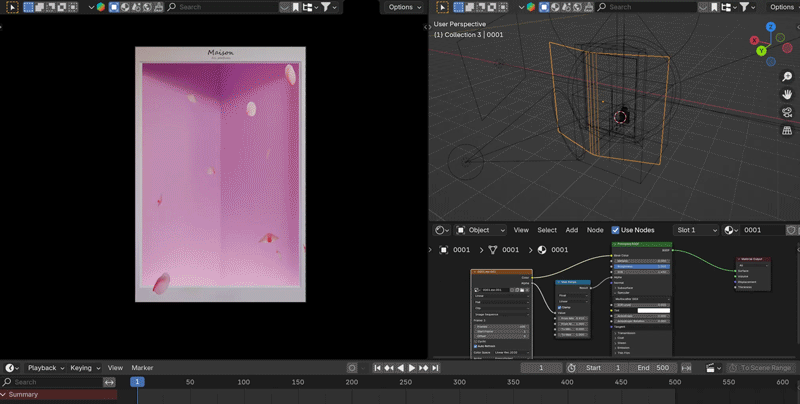800x404 pixels.
Task: Open the Keying dropdown in timeline
Action: 85,368
